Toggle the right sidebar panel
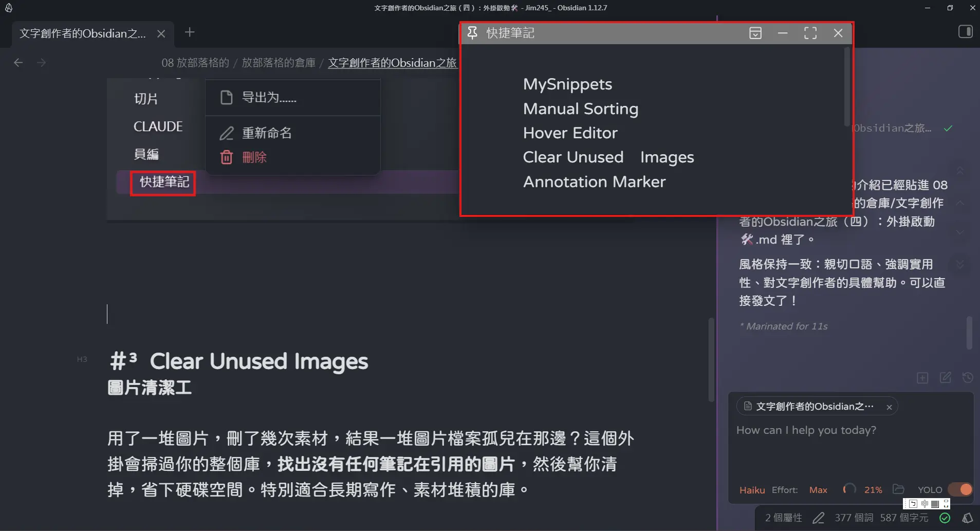 (966, 32)
